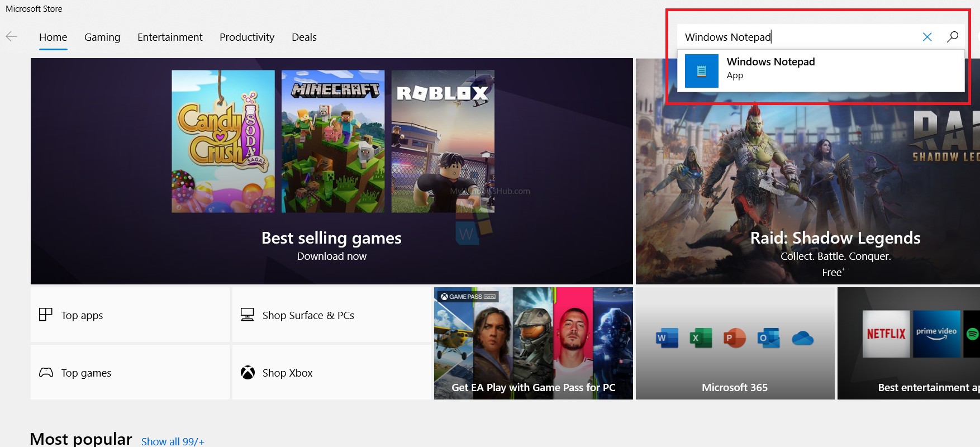Open the Roblox game cover
The image size is (980, 447).
coord(443,141)
